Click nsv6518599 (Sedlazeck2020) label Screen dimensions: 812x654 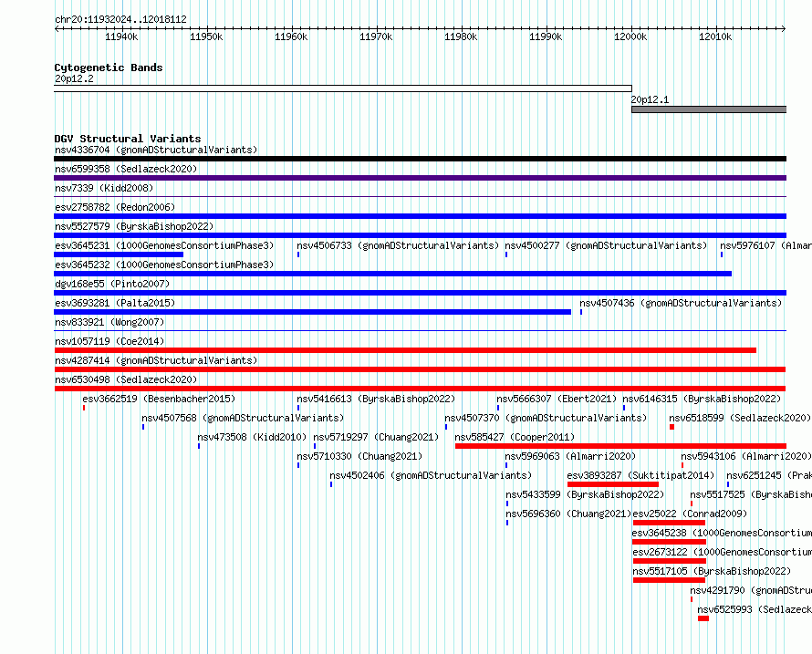(x=740, y=419)
